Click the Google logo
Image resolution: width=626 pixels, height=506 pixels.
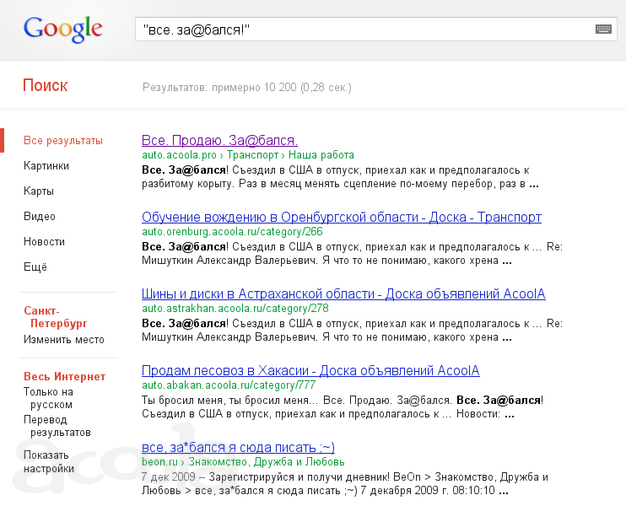tap(63, 29)
